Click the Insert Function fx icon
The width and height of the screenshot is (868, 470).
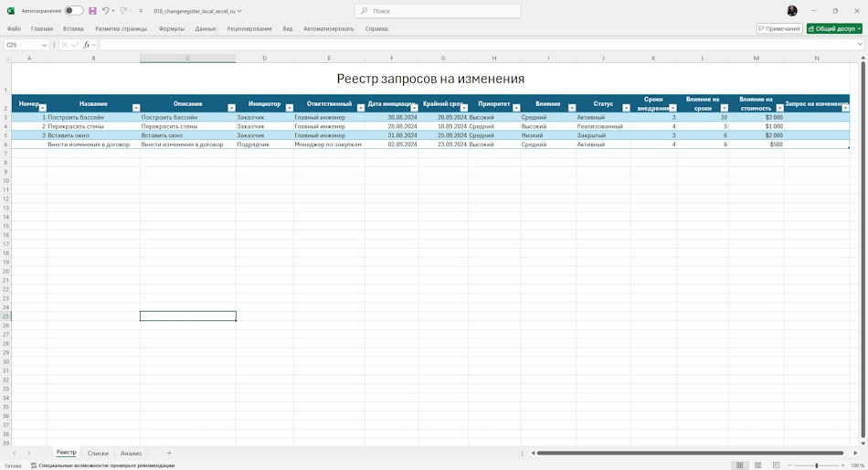pos(87,45)
